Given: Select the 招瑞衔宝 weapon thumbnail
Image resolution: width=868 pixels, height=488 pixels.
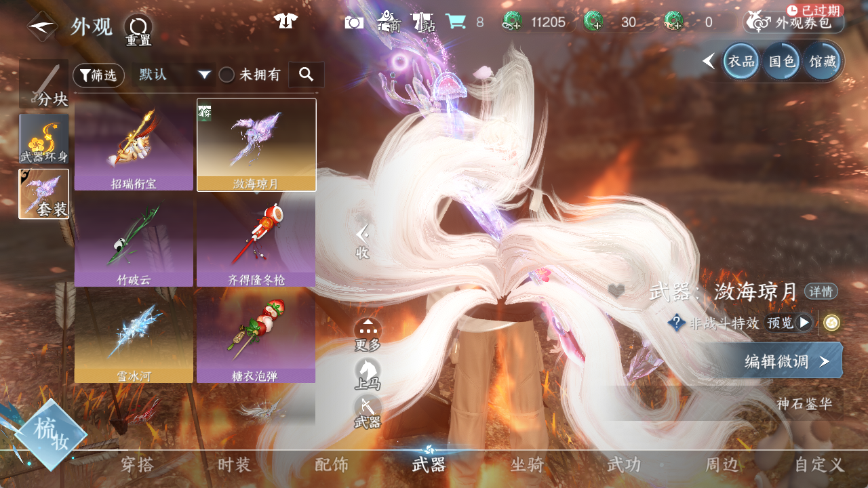Looking at the screenshot, I should pyautogui.click(x=134, y=145).
